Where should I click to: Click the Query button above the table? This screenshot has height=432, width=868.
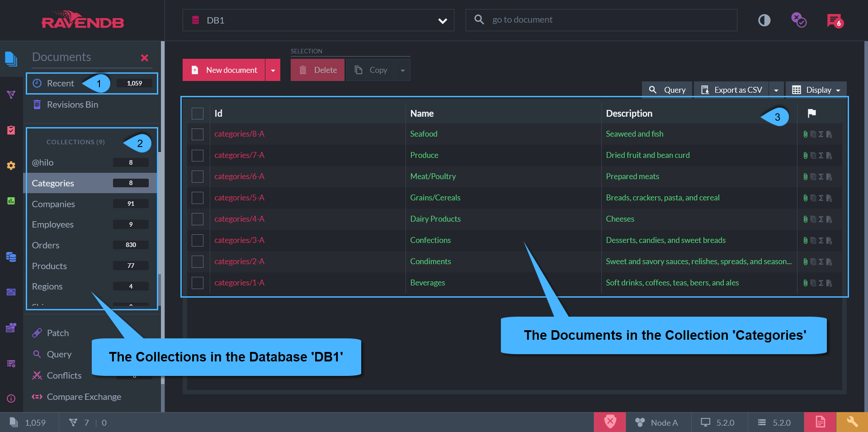pos(667,90)
